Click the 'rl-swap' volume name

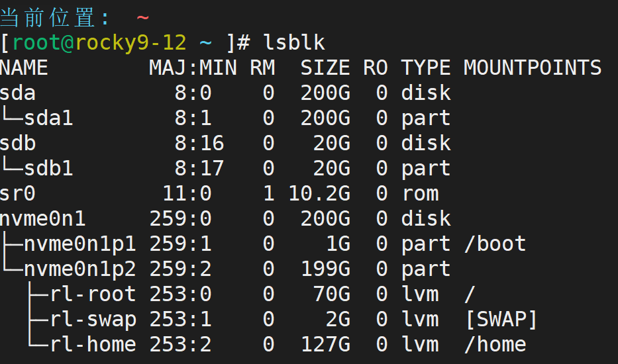pyautogui.click(x=93, y=320)
